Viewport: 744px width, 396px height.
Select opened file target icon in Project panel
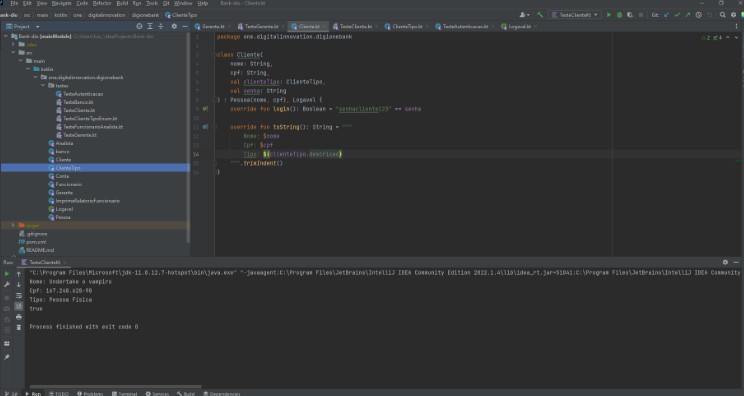[139, 27]
